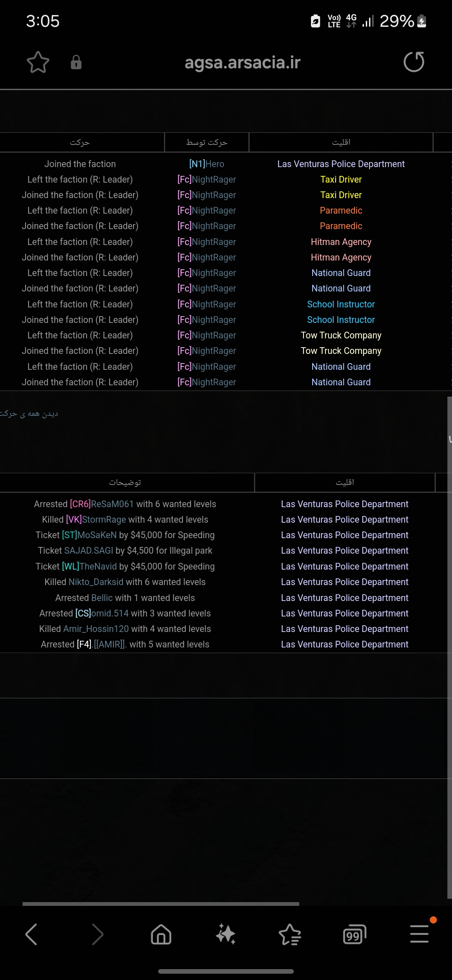452x980 pixels.
Task: Go forward with the right arrow
Action: (x=98, y=934)
